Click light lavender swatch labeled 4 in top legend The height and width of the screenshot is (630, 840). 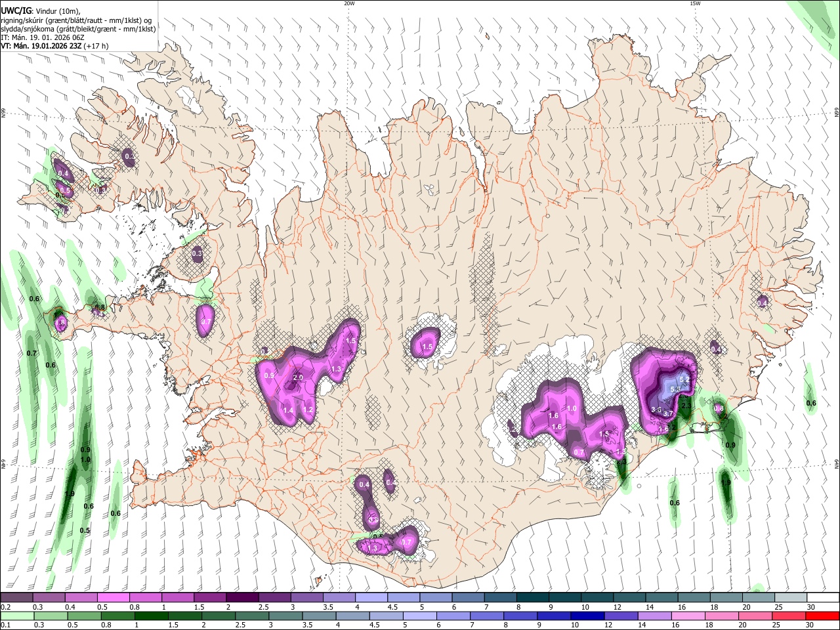(x=371, y=597)
